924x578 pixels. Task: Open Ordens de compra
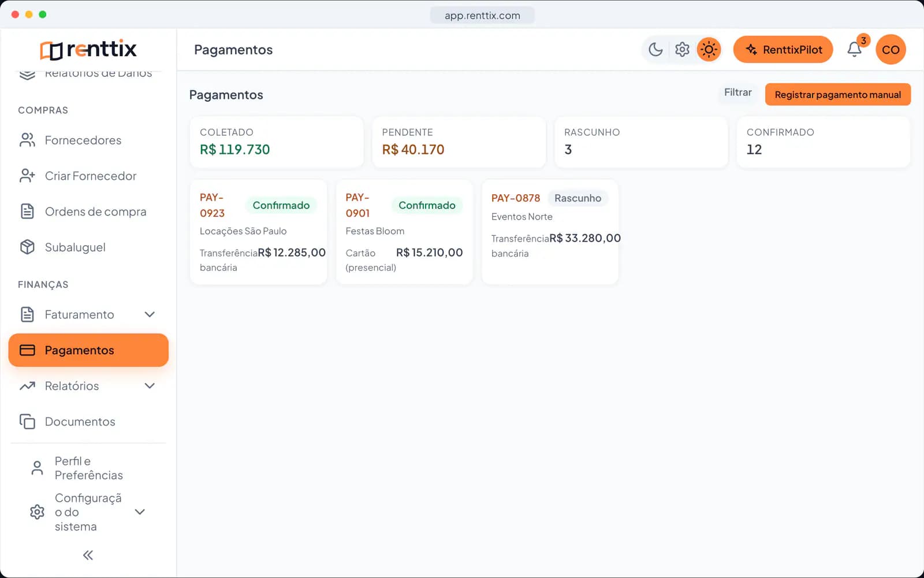coord(88,212)
